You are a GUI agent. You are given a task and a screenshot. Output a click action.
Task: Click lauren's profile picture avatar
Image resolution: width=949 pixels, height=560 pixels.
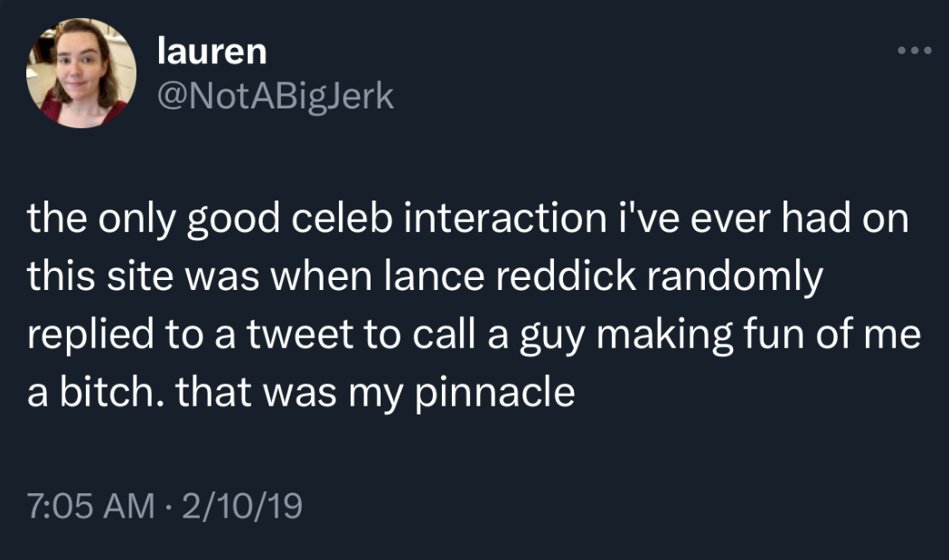(81, 72)
